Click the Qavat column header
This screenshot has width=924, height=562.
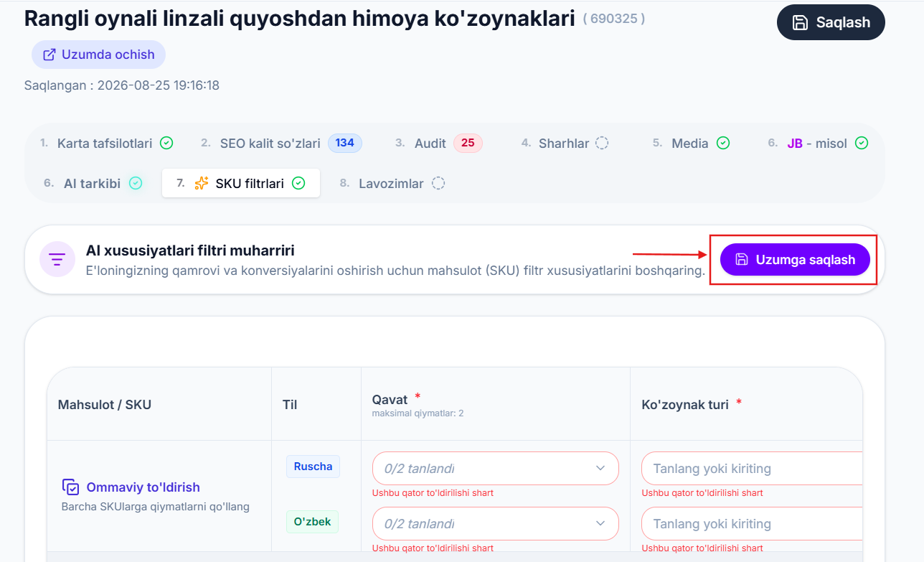pos(390,400)
